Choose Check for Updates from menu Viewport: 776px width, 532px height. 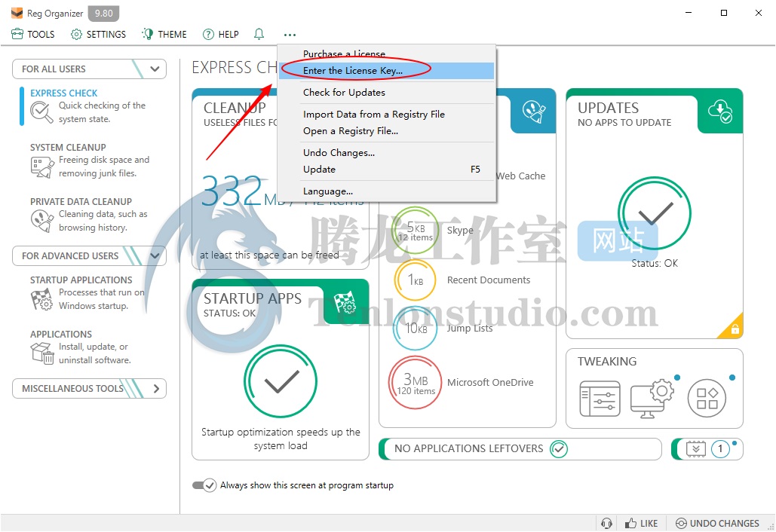[x=344, y=93]
